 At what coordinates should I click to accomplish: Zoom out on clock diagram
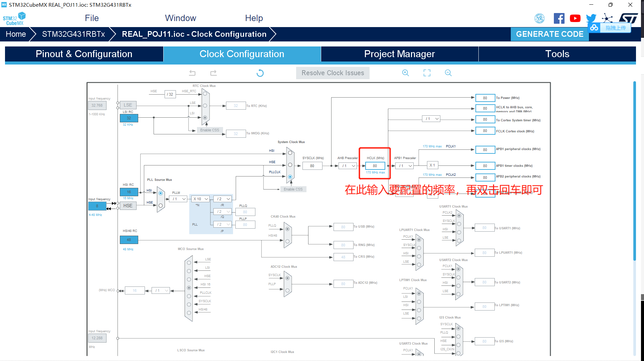point(448,73)
